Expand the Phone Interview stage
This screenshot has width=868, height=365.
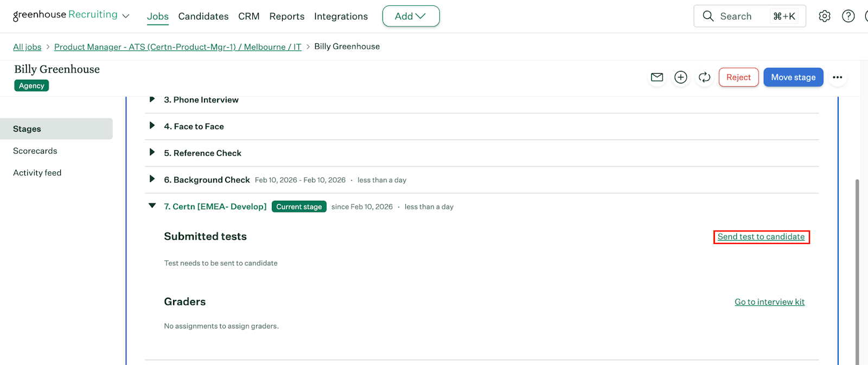pos(152,99)
